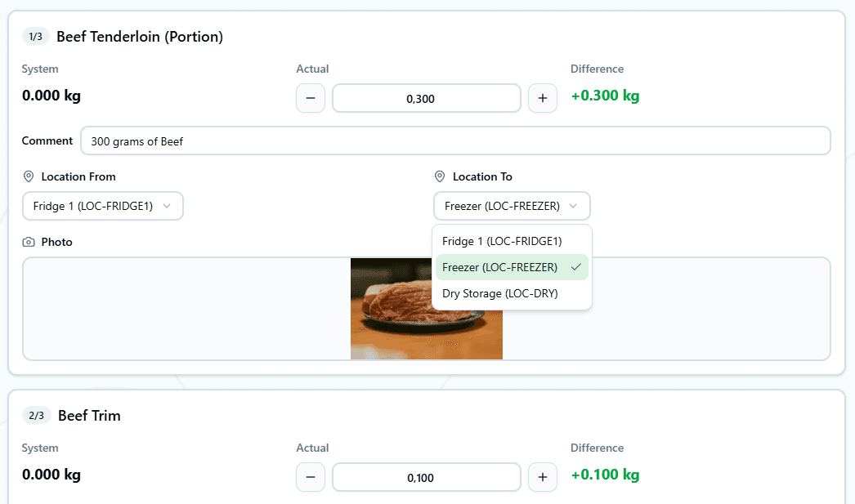Focus the Beef Trim actual quantity field

click(x=426, y=478)
